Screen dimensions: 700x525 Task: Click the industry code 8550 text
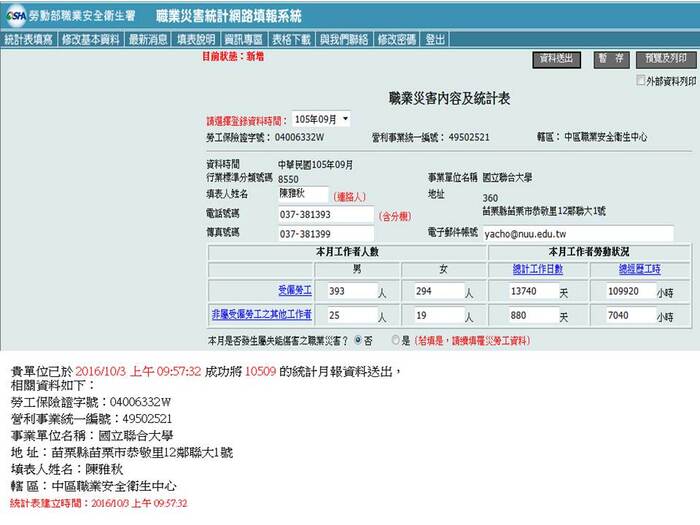(x=288, y=179)
